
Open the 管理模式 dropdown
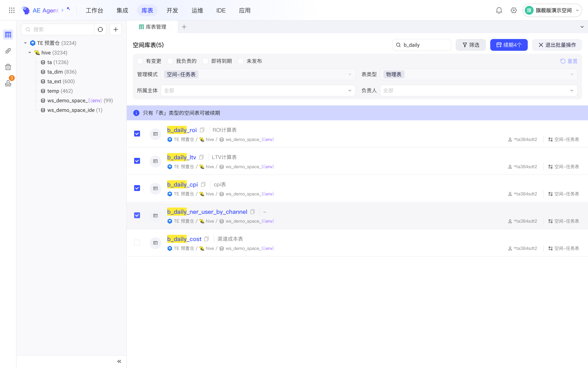(258, 74)
